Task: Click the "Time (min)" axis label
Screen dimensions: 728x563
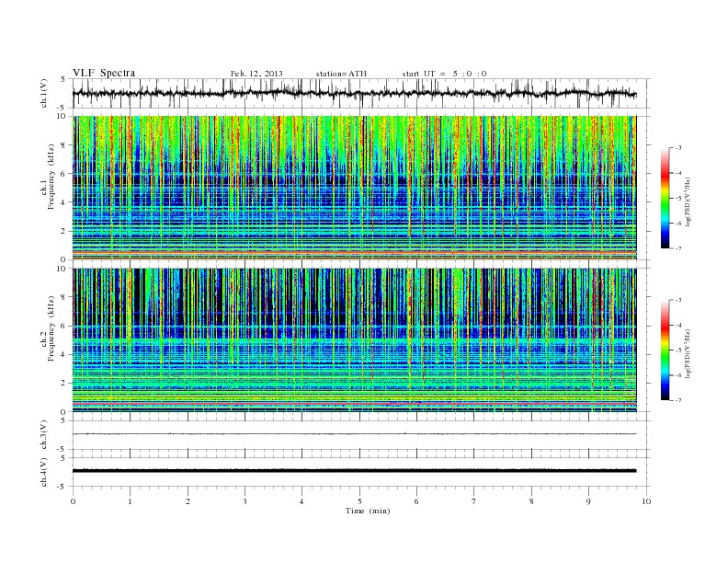Action: [368, 511]
